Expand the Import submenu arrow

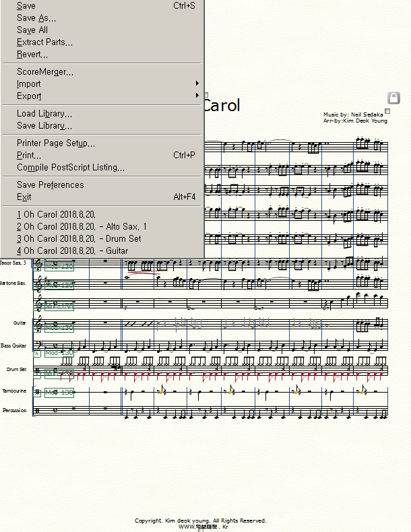(197, 84)
